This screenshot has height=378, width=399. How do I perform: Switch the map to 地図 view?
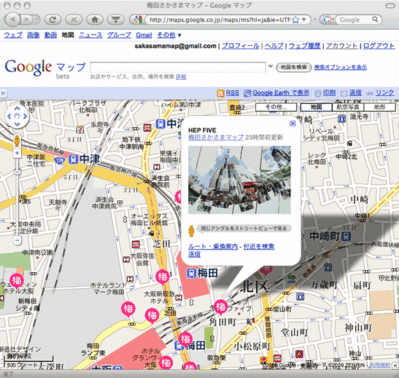click(x=316, y=107)
